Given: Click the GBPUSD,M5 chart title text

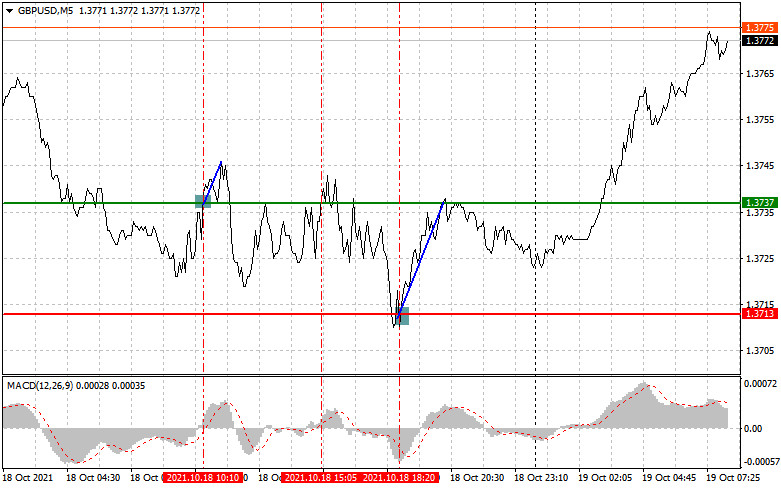Looking at the screenshot, I should tap(45, 10).
